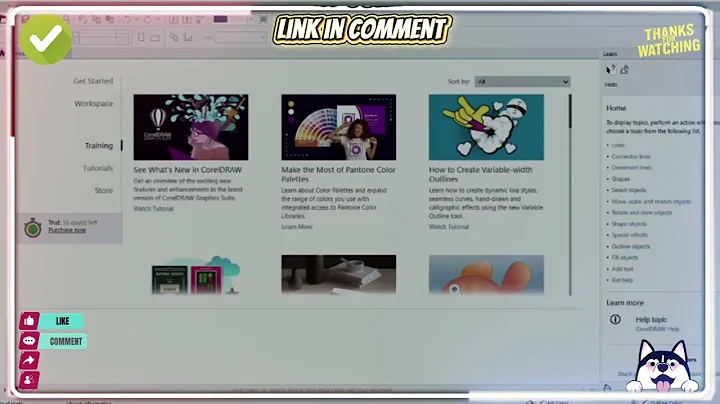This screenshot has height=404, width=720.
Task: Open the Lines hint topic
Action: point(618,145)
